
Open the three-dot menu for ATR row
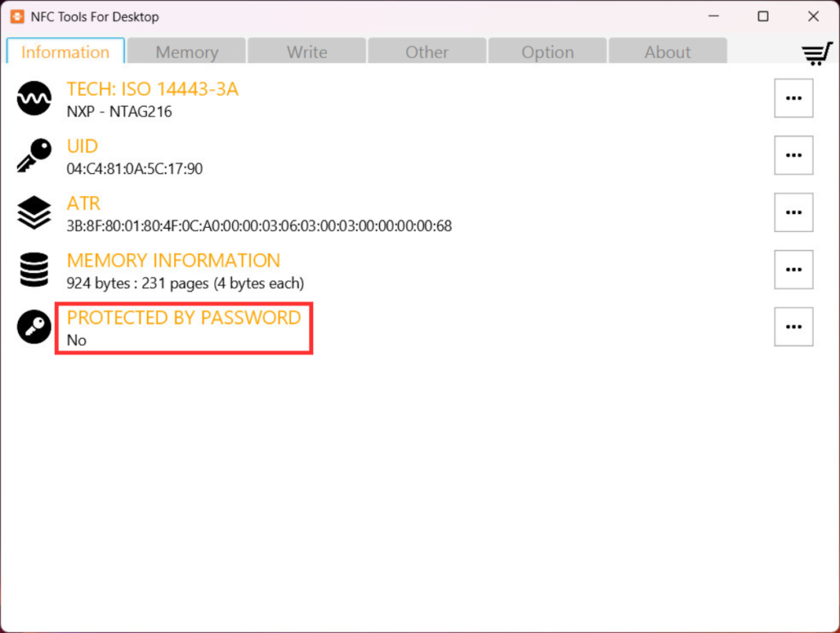(x=793, y=213)
